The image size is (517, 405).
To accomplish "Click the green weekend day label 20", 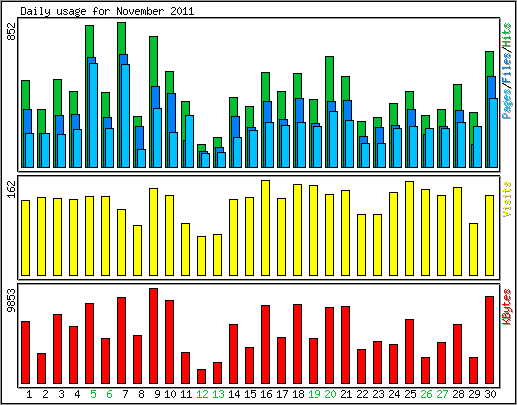I will 330,394.
